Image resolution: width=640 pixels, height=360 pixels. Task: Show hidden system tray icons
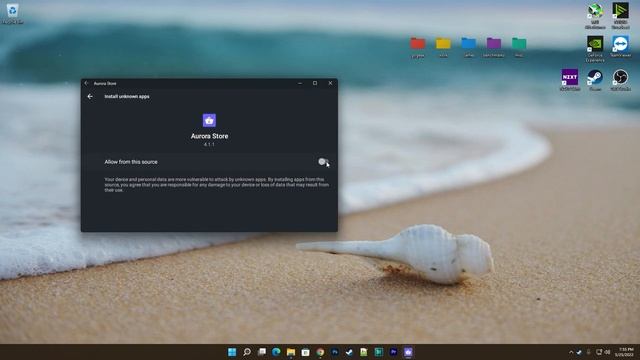pos(571,352)
